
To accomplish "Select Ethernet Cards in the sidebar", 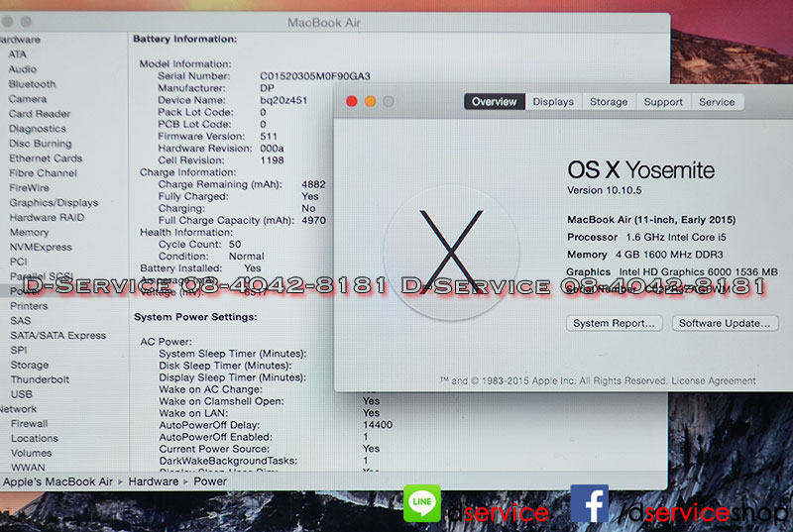I will coord(46,159).
